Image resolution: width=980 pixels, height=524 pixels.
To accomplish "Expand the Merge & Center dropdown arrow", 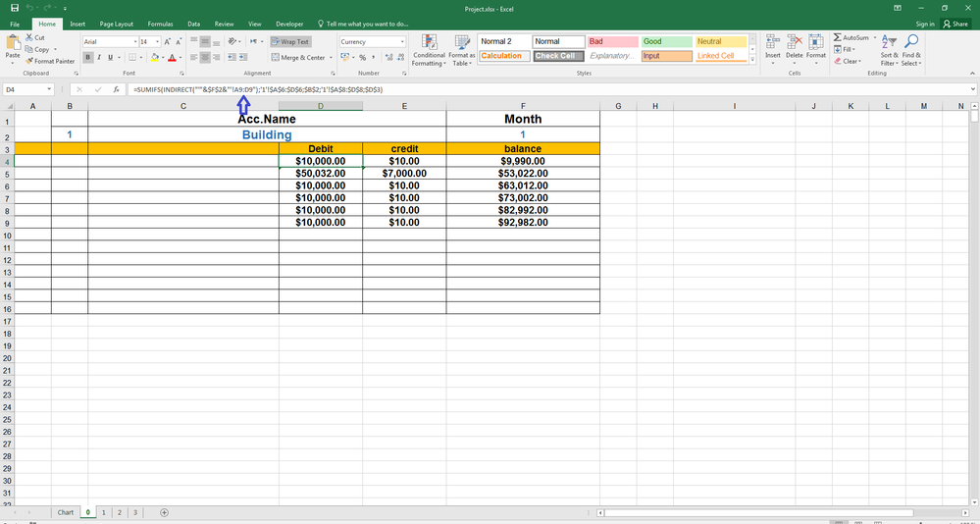I will pos(331,58).
